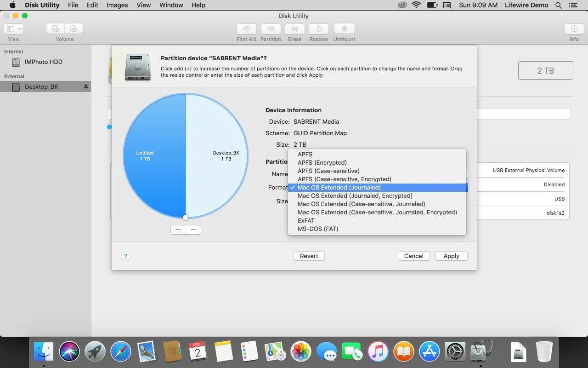Viewport: 588px width, 368px height.
Task: Run First Aid from the toolbar
Action: [247, 29]
